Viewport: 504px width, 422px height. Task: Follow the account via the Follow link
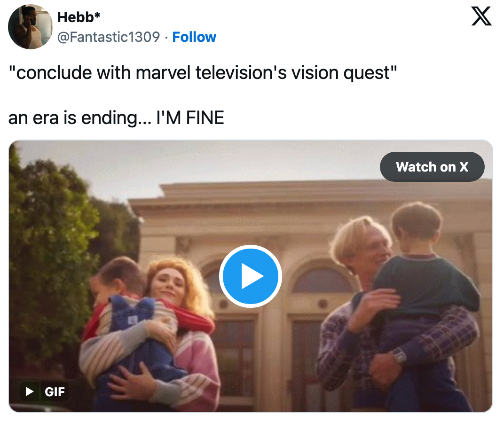click(x=194, y=37)
